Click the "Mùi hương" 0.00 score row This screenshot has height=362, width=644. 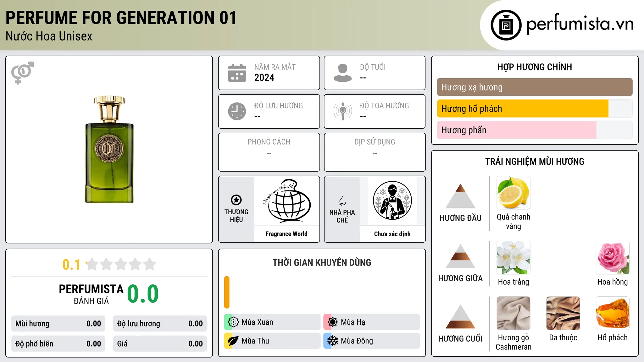click(x=58, y=324)
